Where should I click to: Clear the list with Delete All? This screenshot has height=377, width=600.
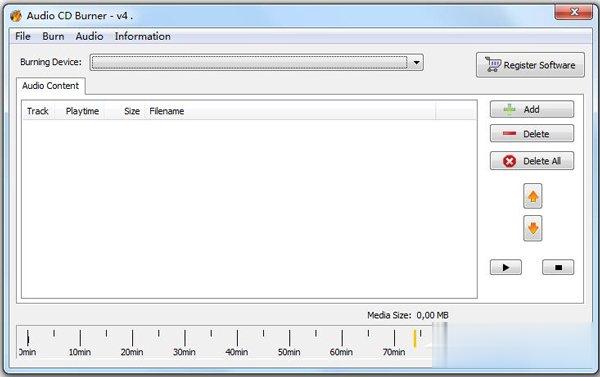point(532,161)
